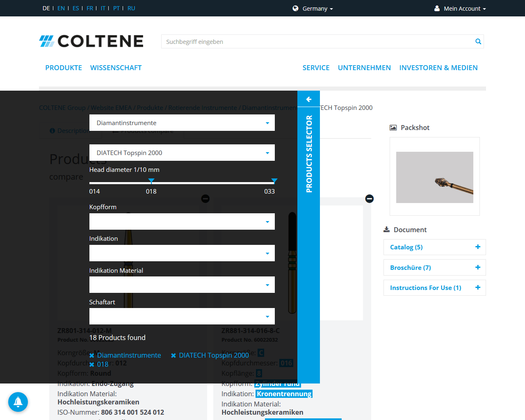This screenshot has width=525, height=420.
Task: Click the 'Head diameter 1/10 mm' label
Action: click(124, 169)
